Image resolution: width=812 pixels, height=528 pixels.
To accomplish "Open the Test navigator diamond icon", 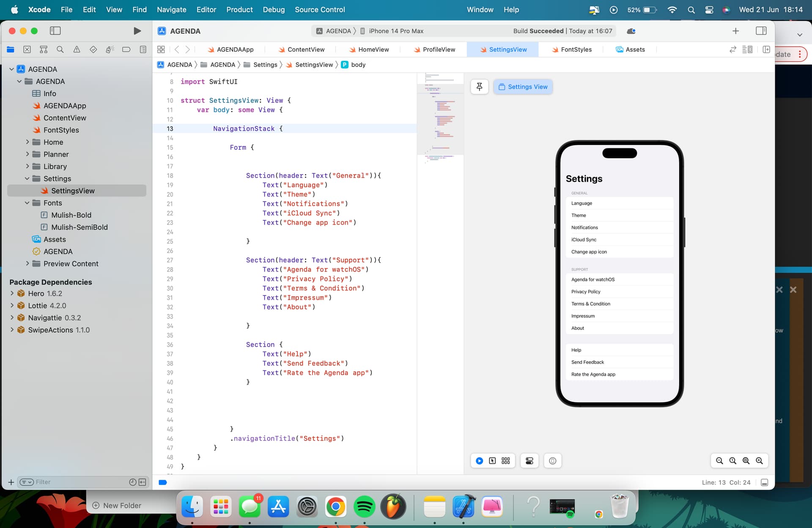I will 93,49.
